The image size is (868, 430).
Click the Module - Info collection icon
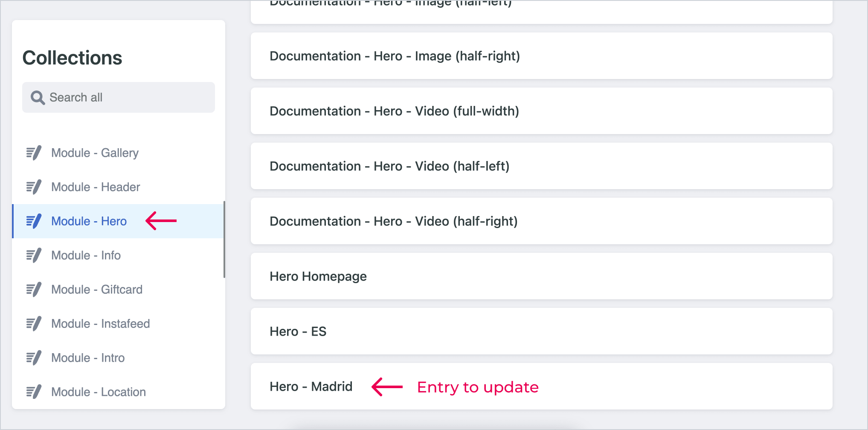[x=34, y=255]
